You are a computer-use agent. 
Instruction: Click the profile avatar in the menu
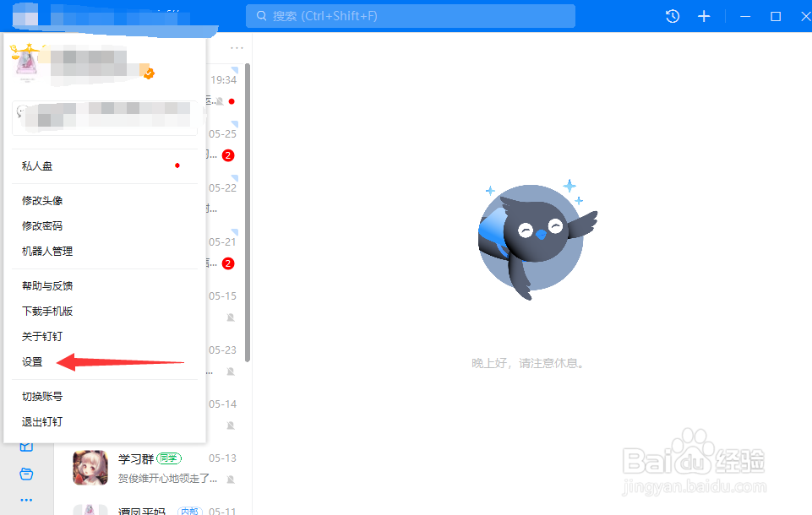(26, 63)
